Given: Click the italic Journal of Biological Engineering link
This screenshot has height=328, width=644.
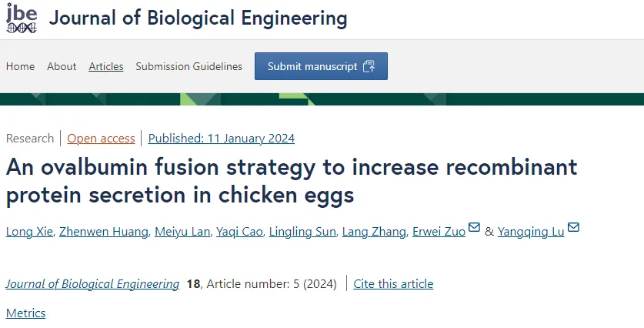Looking at the screenshot, I should [x=92, y=284].
